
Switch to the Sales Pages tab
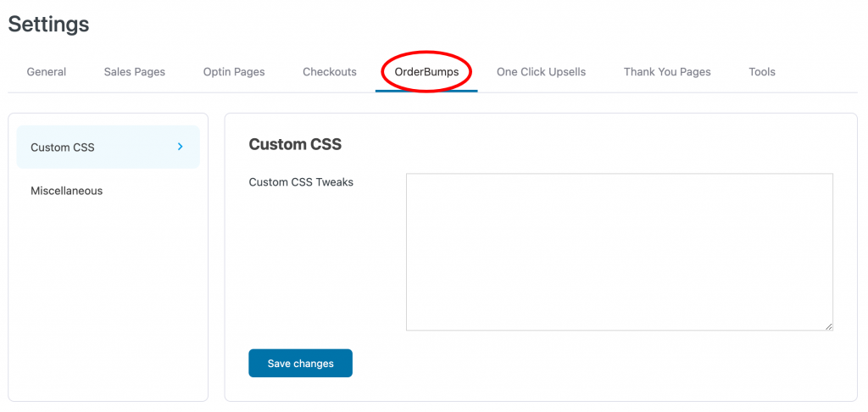[x=135, y=72]
